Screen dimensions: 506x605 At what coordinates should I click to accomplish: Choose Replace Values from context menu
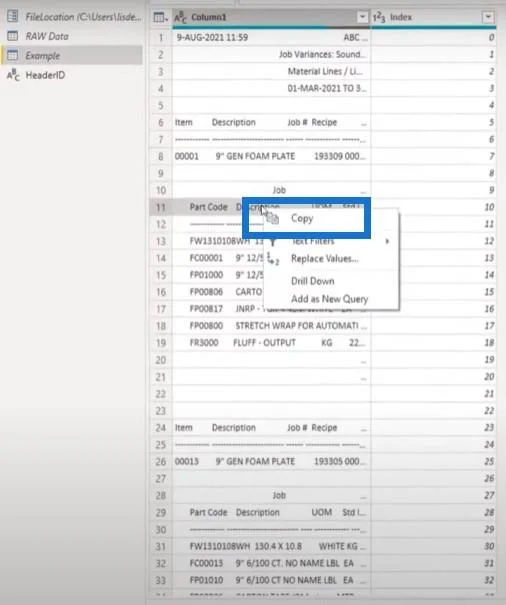pyautogui.click(x=332, y=259)
